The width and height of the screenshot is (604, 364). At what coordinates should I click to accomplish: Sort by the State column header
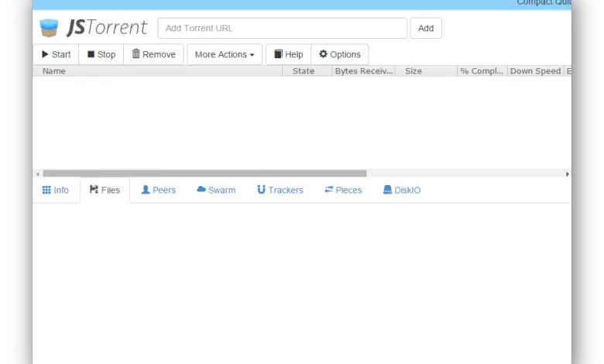pyautogui.click(x=307, y=71)
